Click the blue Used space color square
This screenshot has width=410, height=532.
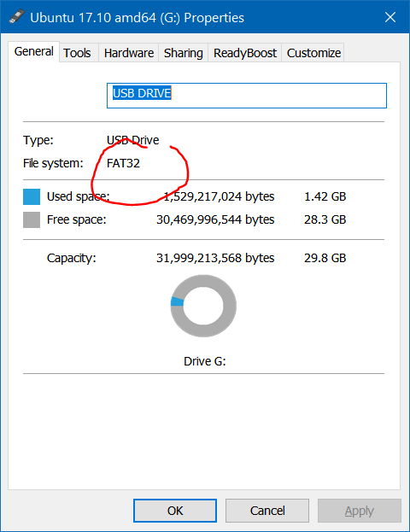pos(32,196)
